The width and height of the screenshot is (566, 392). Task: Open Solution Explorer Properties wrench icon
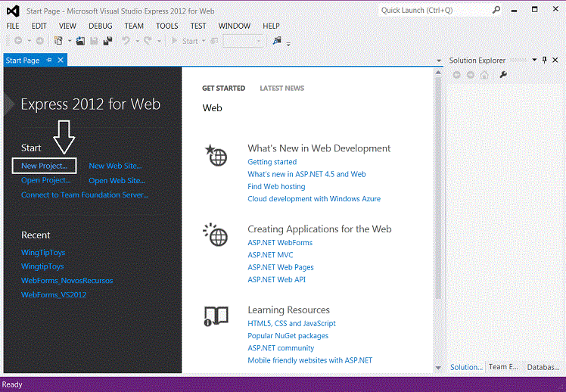[x=503, y=75]
